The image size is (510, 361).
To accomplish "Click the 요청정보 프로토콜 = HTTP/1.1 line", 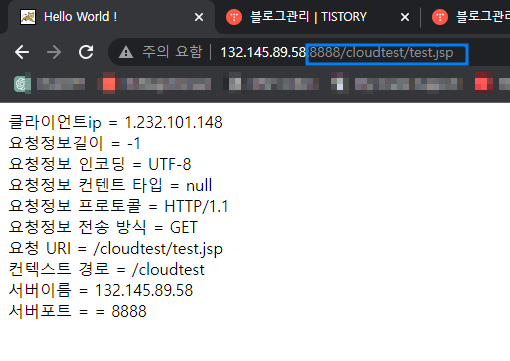I will [118, 206].
